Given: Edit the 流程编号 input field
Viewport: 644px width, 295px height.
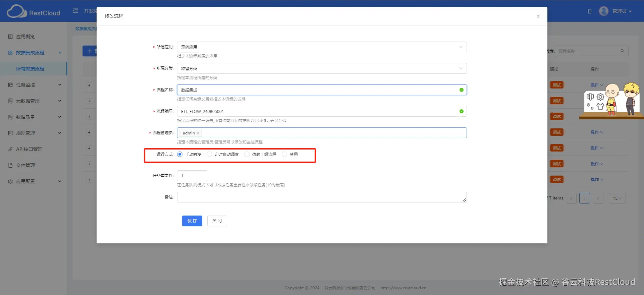Looking at the screenshot, I should pyautogui.click(x=322, y=111).
